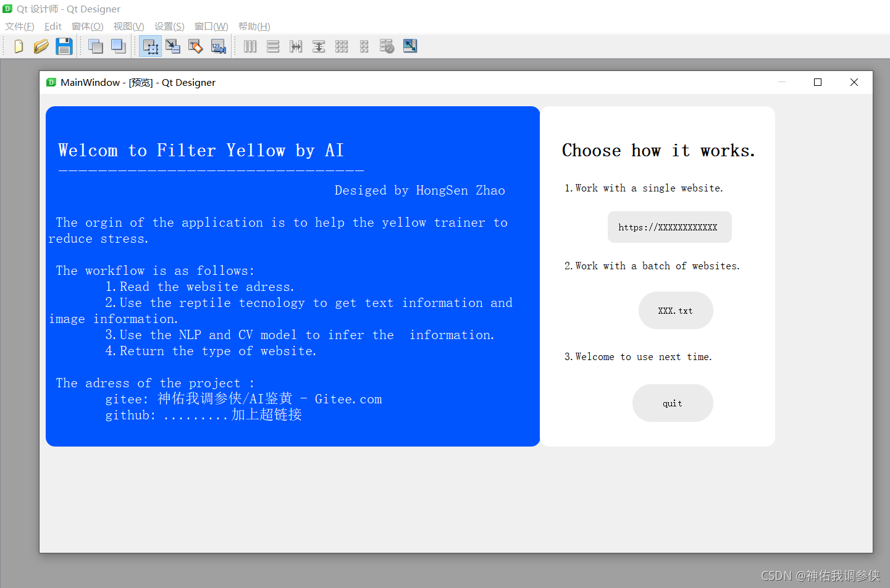This screenshot has height=588, width=890.
Task: Click '1.Read the website adress.' line
Action: (199, 287)
